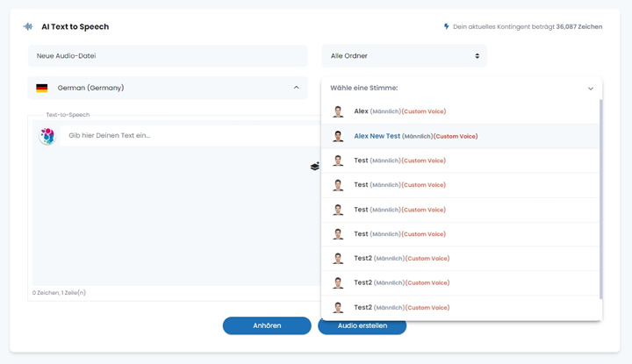Viewport: 632px width, 364px height.
Task: Collapse the Wähle eine Stimme dropdown chevron
Action: point(591,89)
